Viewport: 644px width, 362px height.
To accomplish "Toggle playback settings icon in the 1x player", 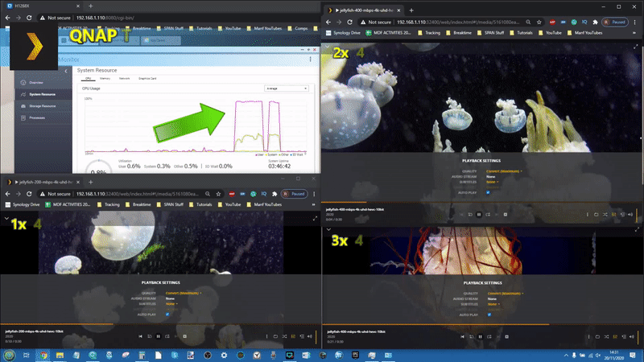I will coord(293,336).
